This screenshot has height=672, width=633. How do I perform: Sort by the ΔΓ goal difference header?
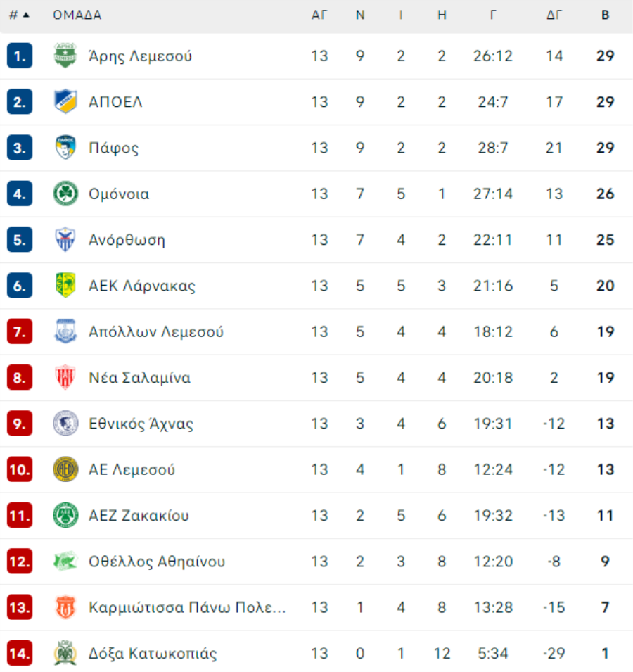click(554, 15)
